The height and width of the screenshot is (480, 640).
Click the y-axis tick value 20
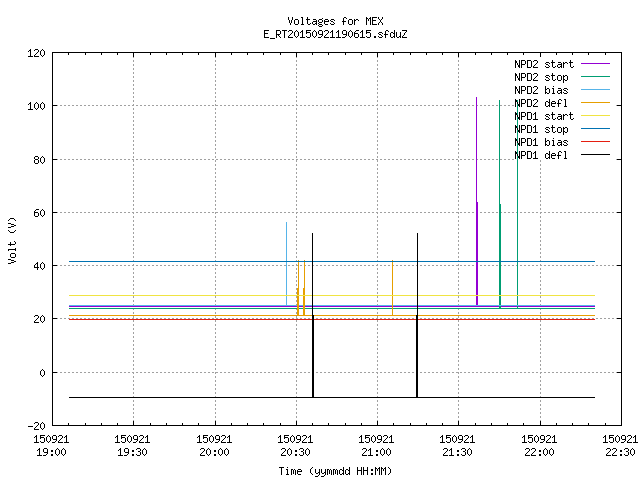click(40, 320)
